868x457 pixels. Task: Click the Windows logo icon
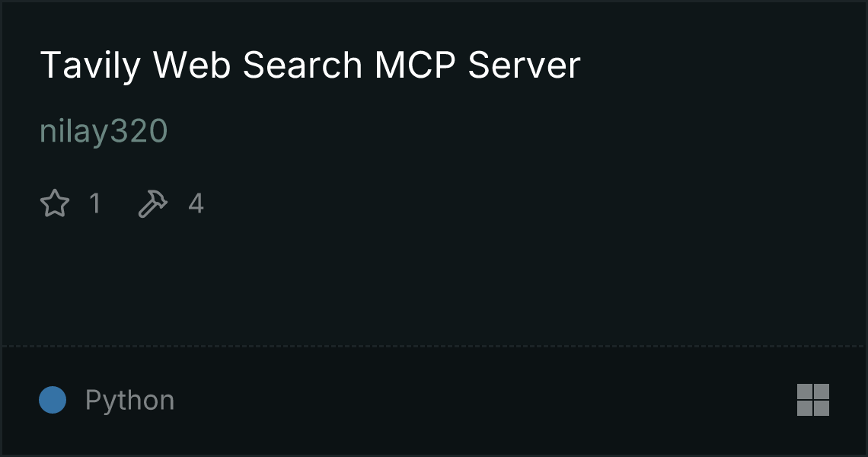(x=812, y=400)
